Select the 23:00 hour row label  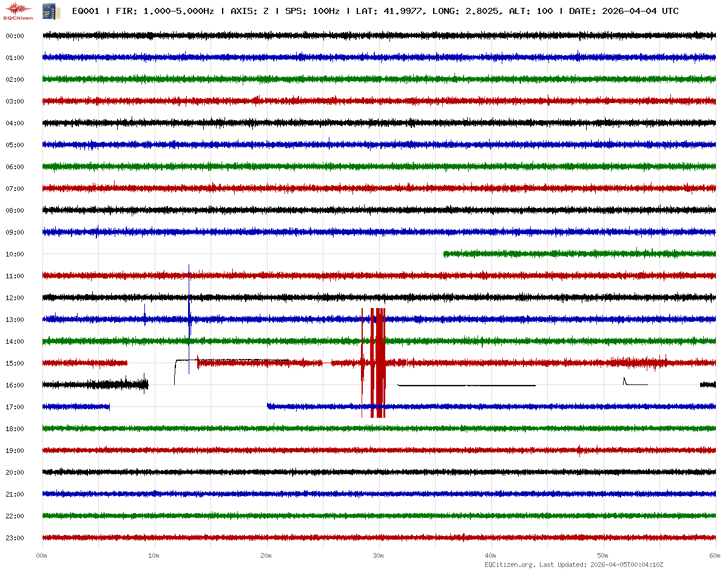pyautogui.click(x=15, y=538)
